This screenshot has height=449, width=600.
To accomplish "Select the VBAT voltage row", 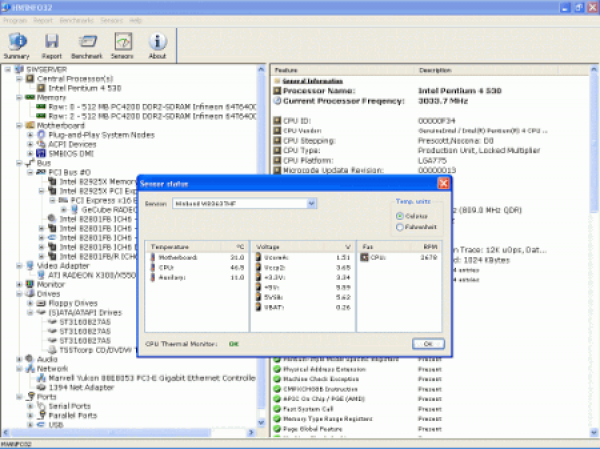I will pyautogui.click(x=303, y=307).
